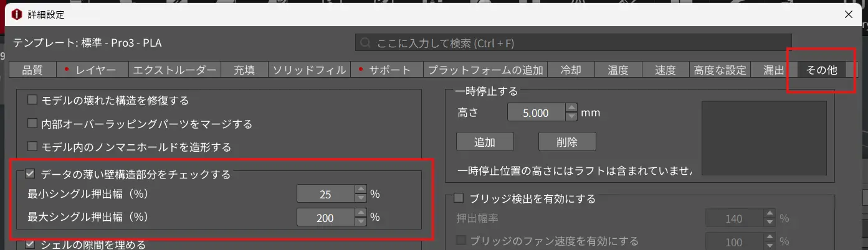
Task: Click the 最小シングル押出幅 value field
Action: click(x=325, y=194)
